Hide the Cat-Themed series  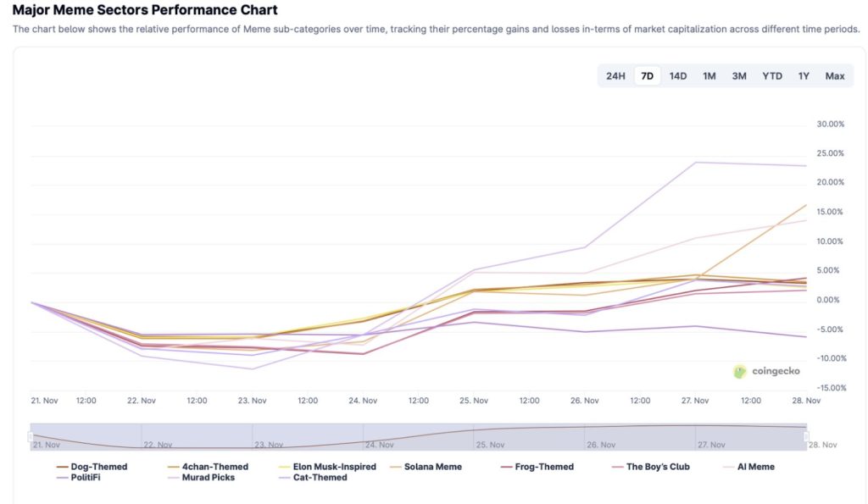tap(319, 478)
